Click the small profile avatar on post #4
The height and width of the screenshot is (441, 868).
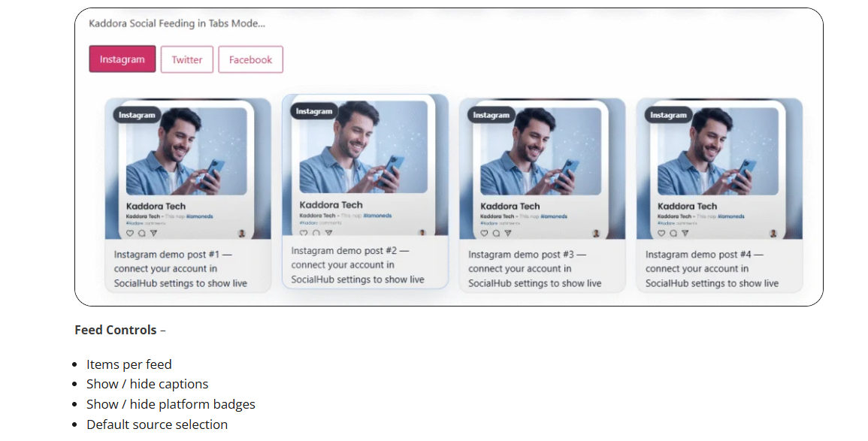tap(773, 234)
